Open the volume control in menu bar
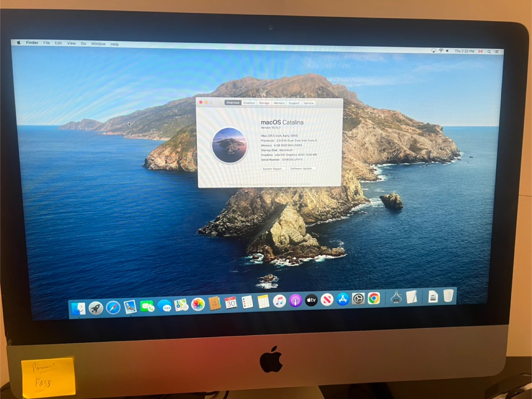 447,51
